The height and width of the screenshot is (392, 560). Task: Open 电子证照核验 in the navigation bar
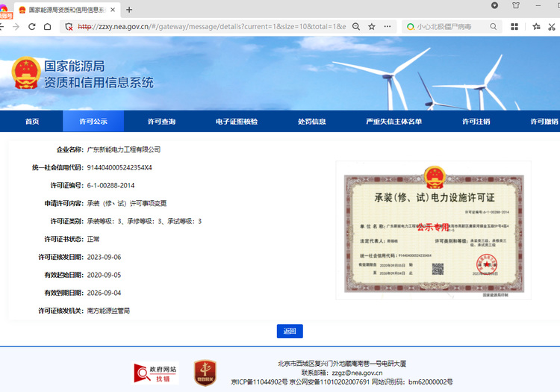[237, 122]
